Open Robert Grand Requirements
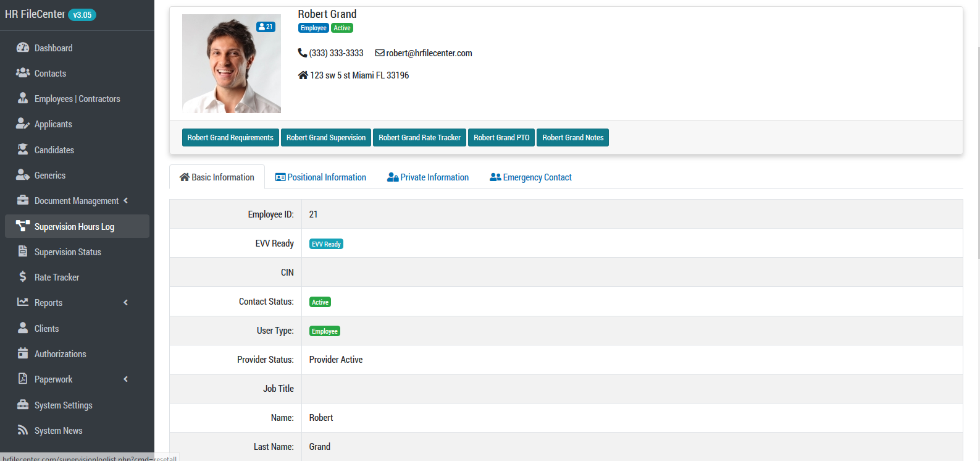The width and height of the screenshot is (980, 461). pyautogui.click(x=230, y=138)
